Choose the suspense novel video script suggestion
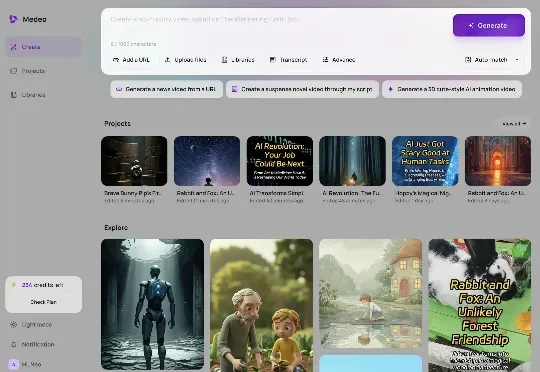 tap(302, 89)
